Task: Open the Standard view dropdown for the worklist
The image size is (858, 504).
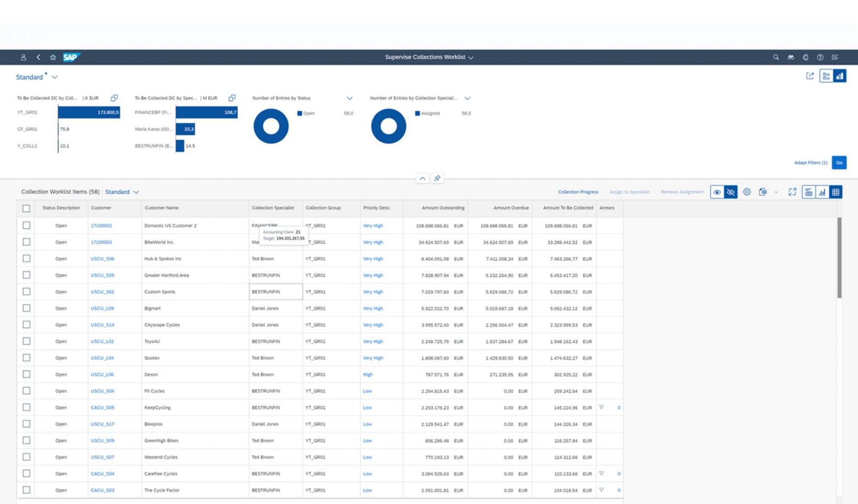Action: (122, 192)
